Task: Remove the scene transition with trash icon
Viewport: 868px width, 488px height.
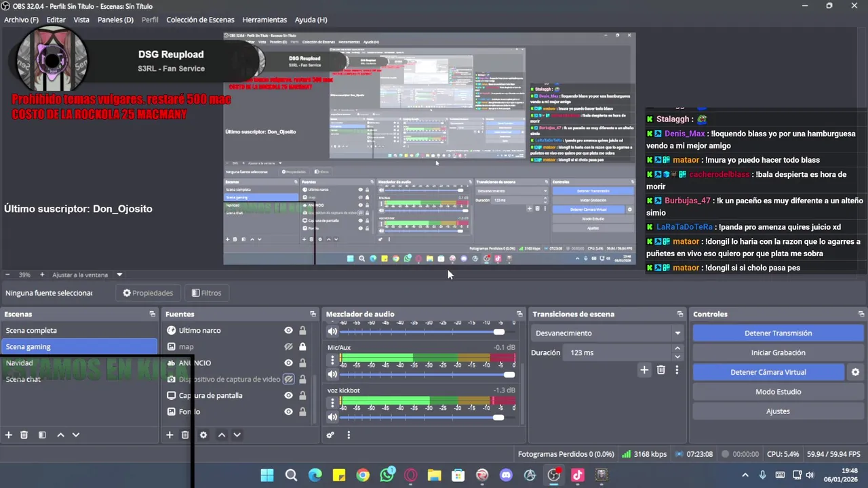Action: [x=660, y=369]
